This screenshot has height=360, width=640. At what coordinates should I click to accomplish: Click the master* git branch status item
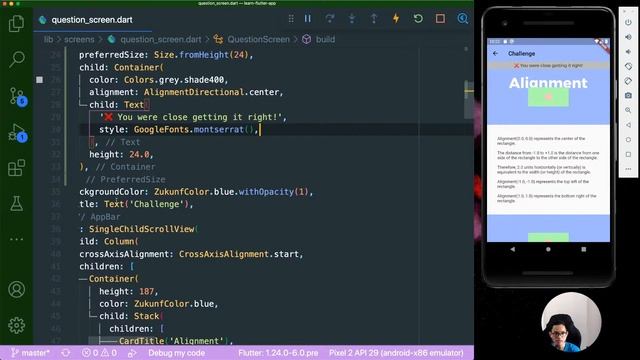pos(30,353)
